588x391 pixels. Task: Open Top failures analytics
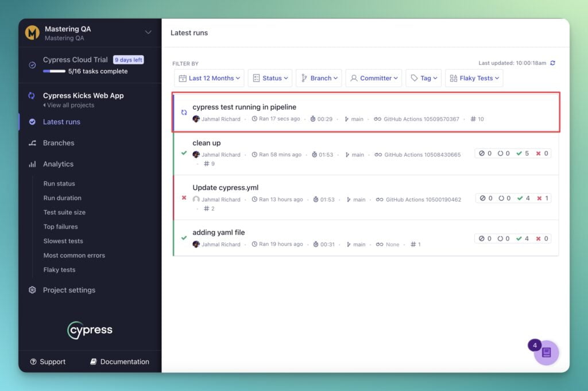[61, 227]
